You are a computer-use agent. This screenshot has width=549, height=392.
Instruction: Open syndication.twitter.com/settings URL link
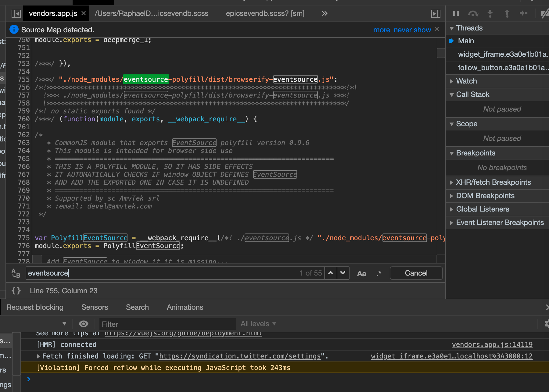[x=240, y=356]
